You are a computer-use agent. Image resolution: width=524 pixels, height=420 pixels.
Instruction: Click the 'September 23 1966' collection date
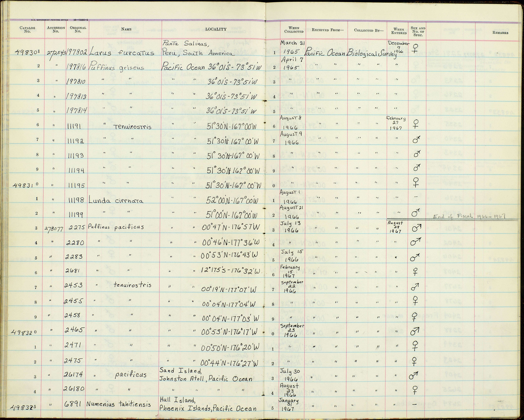pos(292,331)
